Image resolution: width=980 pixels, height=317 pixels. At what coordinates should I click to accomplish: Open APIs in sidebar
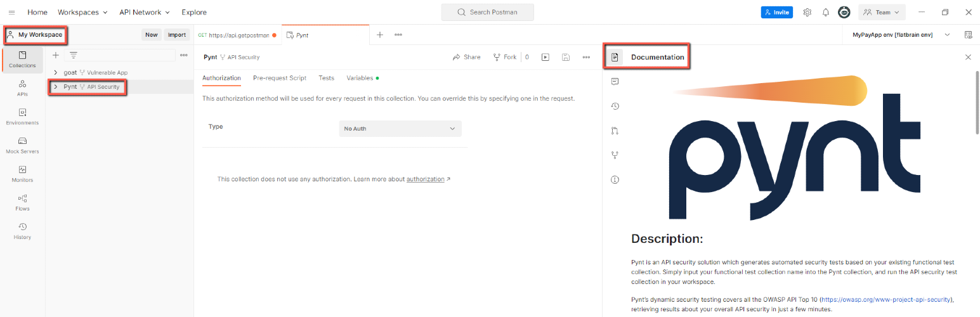pos(22,88)
